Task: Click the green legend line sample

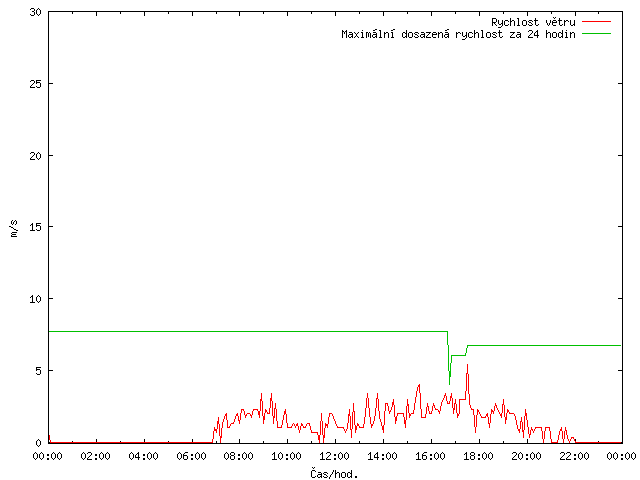Action: click(x=596, y=34)
